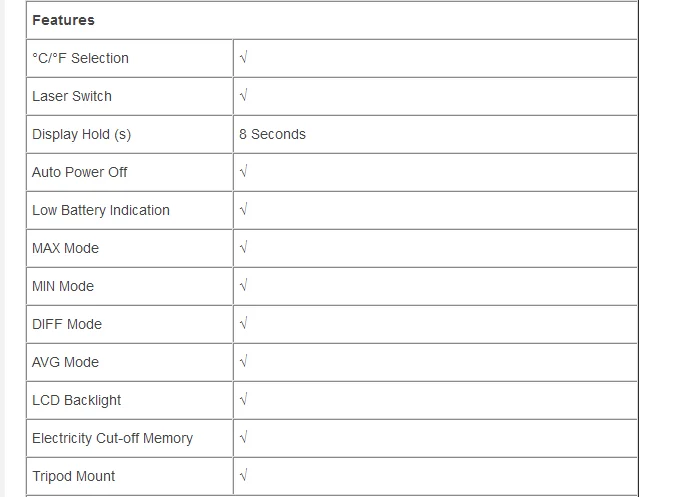Select the Display Hold (s) label
This screenshot has width=674, height=497.
[x=82, y=135]
